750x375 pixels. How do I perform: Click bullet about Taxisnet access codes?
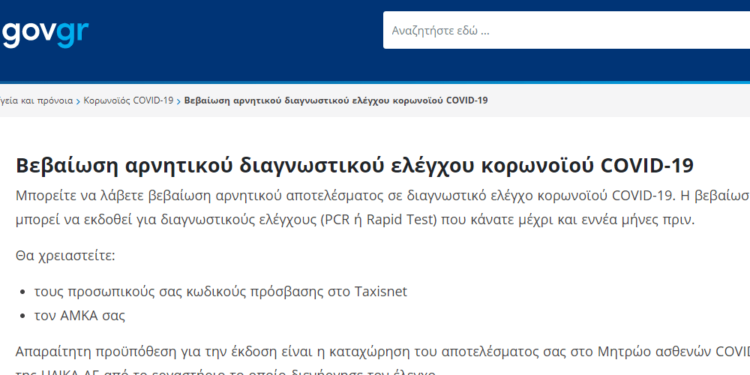[221, 291]
